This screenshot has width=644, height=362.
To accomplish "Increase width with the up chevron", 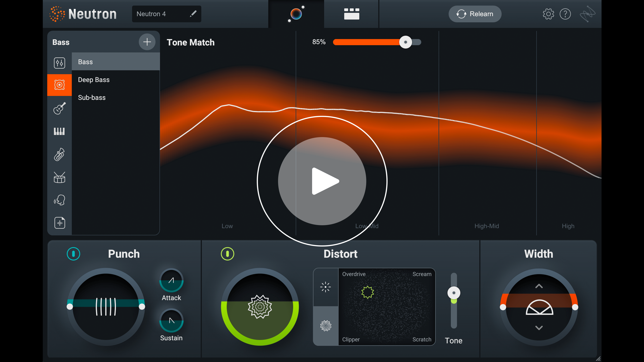I will [x=539, y=286].
